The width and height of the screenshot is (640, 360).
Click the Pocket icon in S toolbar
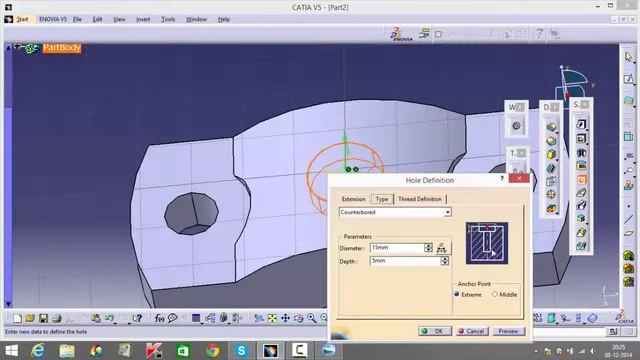point(581,139)
